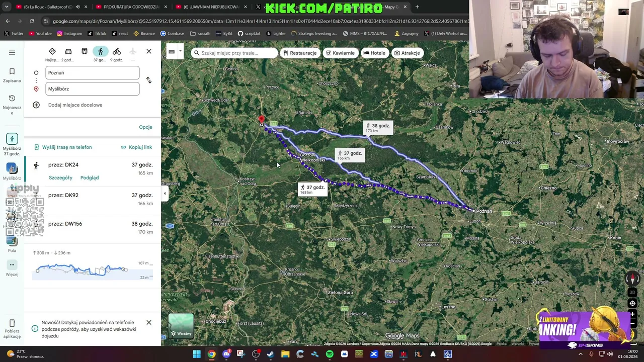Viewport: 644px width, 362px height.
Task: Open the Zapisano saved places panel
Action: point(12,75)
